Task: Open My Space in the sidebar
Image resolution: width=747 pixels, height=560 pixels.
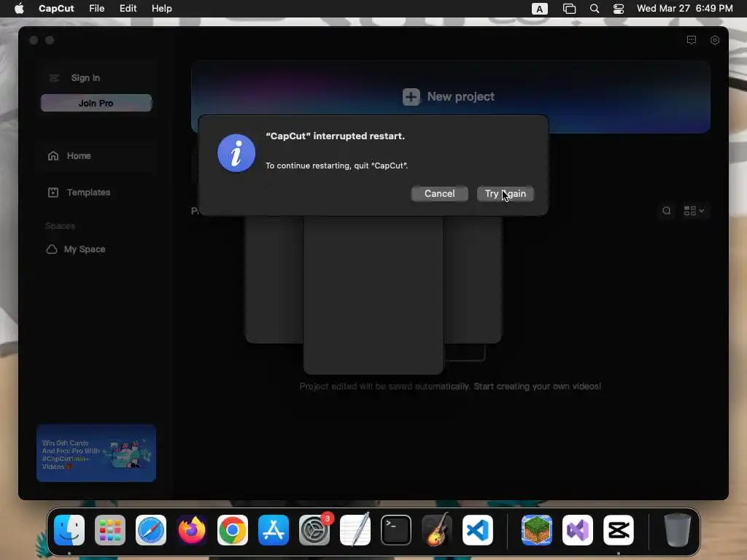Action: click(x=85, y=249)
